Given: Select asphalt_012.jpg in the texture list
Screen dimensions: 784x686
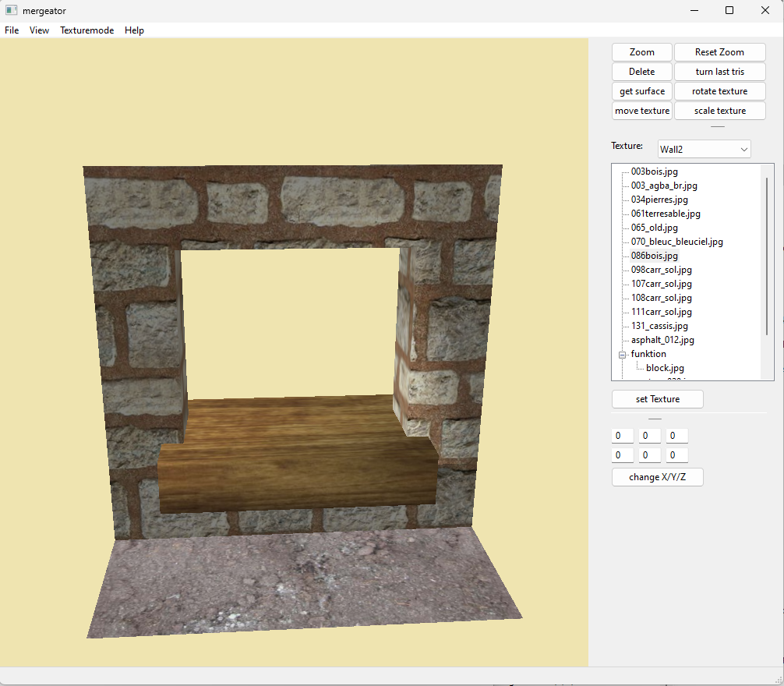Looking at the screenshot, I should [x=662, y=340].
